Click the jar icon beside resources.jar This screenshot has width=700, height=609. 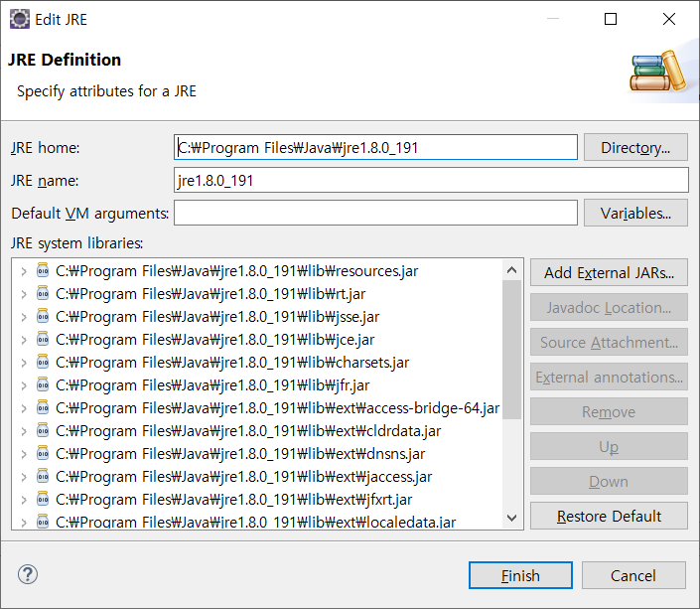coord(43,270)
